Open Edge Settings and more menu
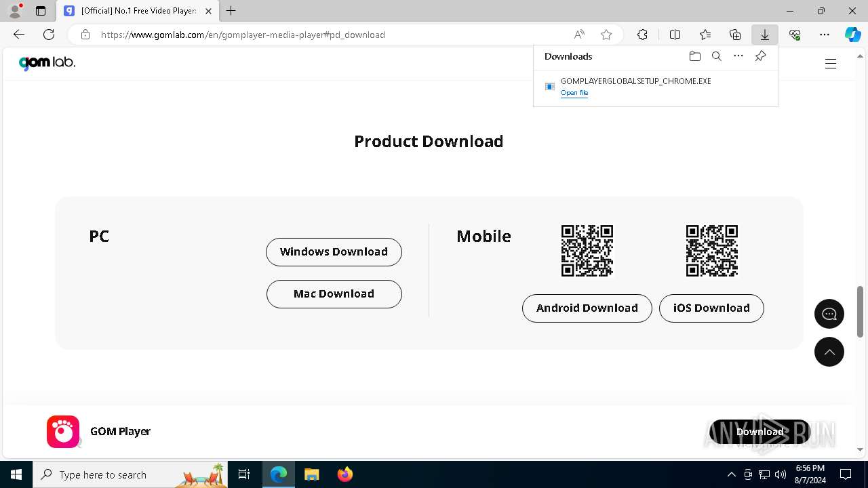This screenshot has height=488, width=868. click(x=825, y=35)
